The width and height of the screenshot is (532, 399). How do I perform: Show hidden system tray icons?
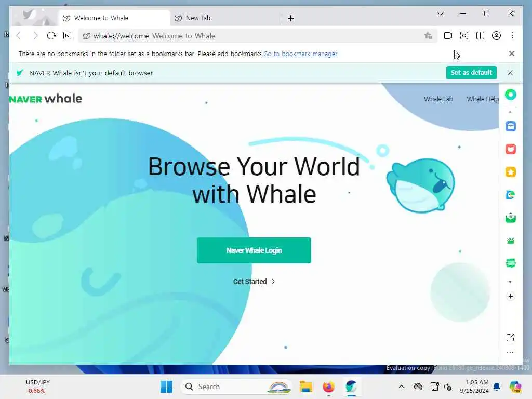click(x=402, y=387)
